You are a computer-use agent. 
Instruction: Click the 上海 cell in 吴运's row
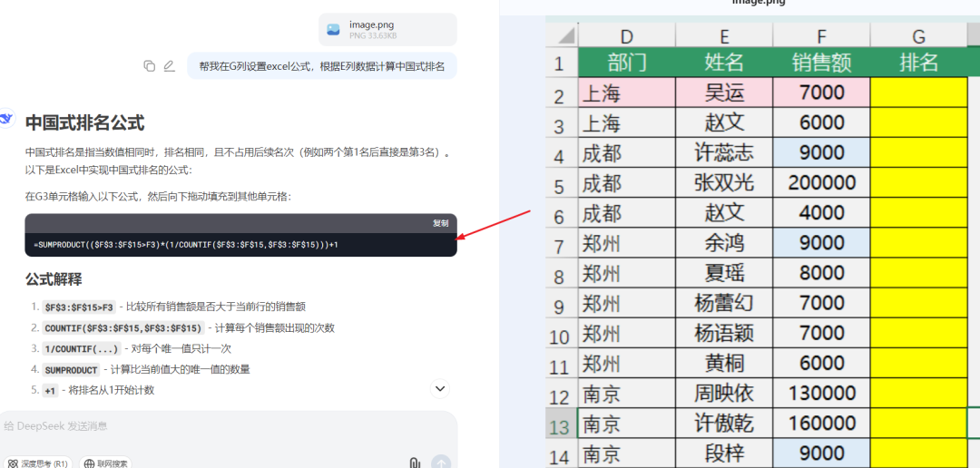tap(627, 93)
